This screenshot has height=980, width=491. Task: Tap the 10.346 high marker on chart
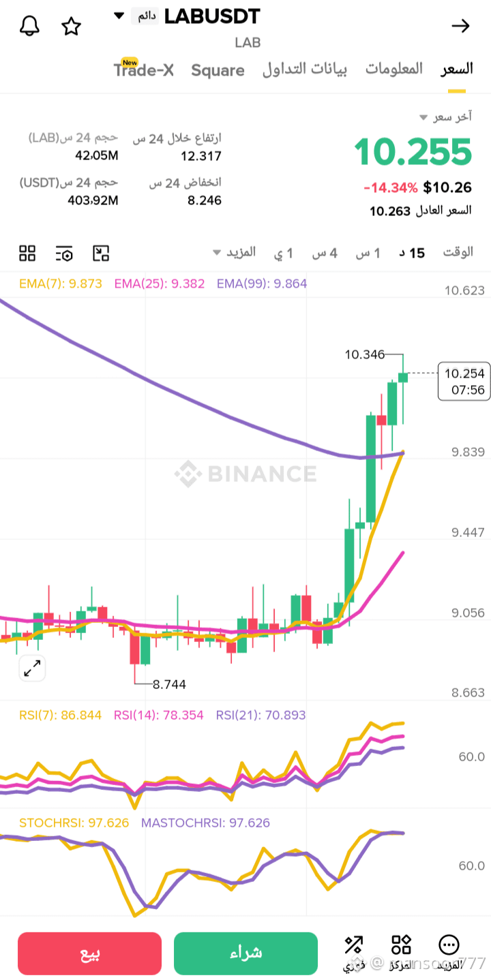coord(365,354)
